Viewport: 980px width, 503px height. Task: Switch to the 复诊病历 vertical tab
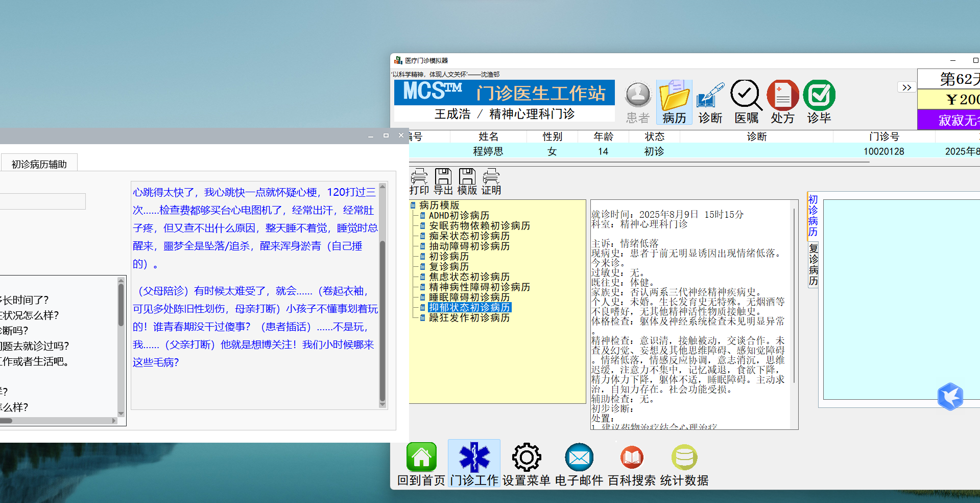coord(813,265)
